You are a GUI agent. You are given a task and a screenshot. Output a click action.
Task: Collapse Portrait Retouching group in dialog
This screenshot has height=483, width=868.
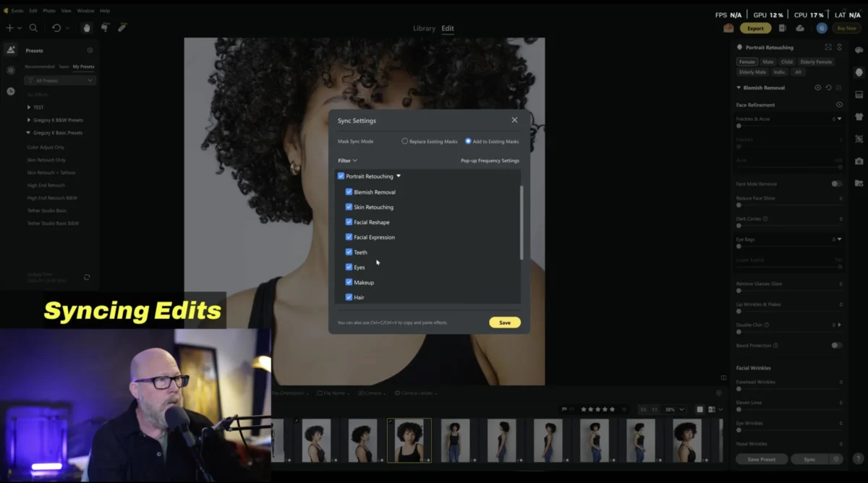399,176
